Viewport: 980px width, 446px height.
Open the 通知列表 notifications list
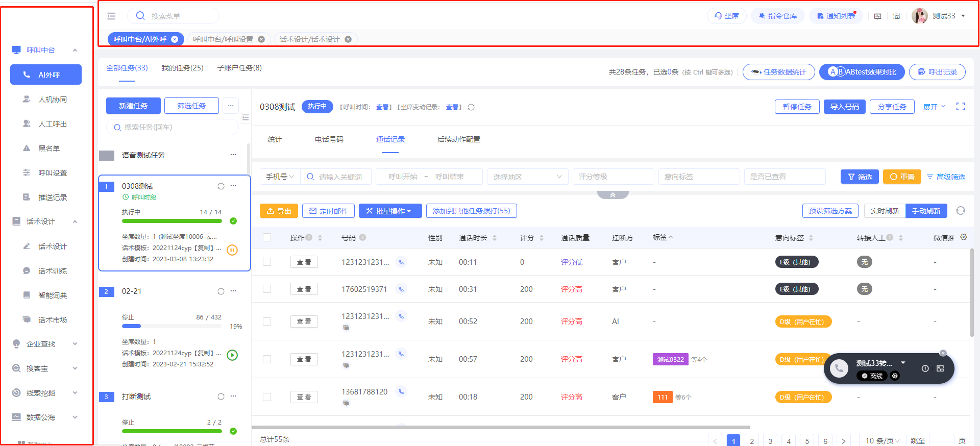[836, 16]
